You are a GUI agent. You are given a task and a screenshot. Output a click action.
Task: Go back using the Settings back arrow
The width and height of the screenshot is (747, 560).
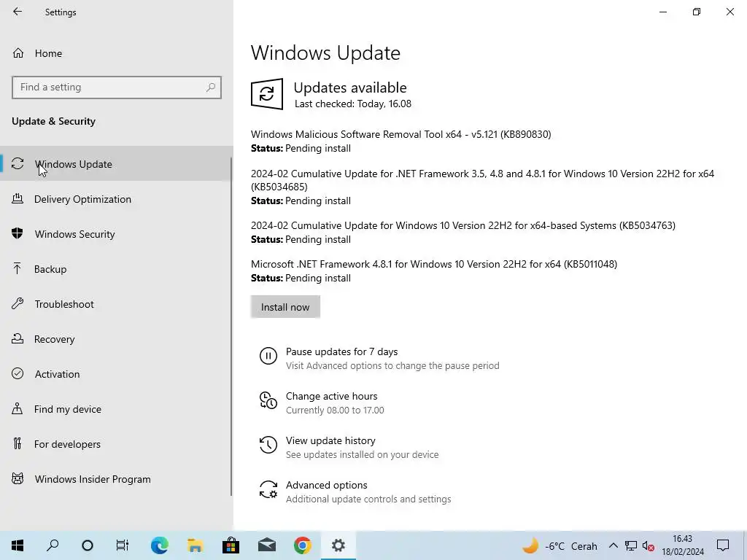tap(18, 12)
